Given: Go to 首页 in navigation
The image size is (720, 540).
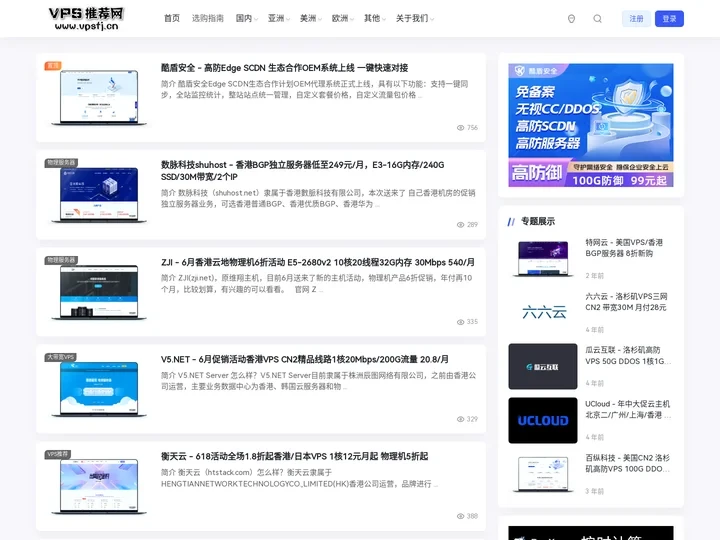Looking at the screenshot, I should (172, 18).
